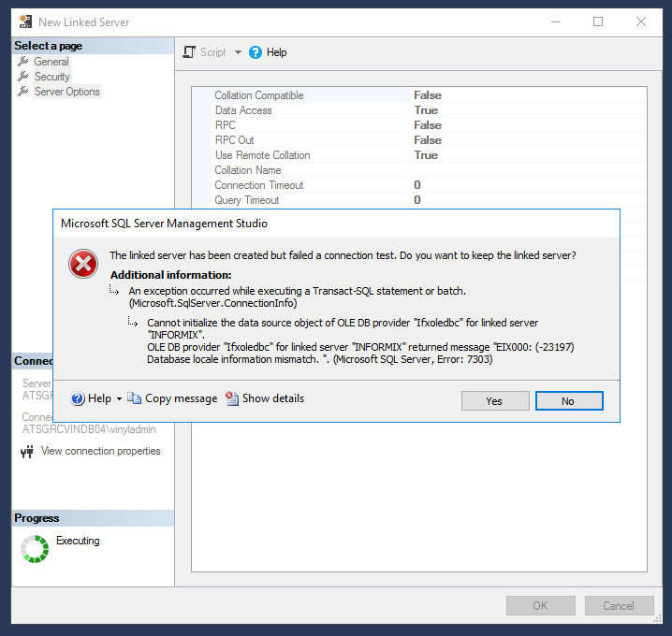Open the Script dropdown arrow
The width and height of the screenshot is (672, 636).
(x=238, y=52)
